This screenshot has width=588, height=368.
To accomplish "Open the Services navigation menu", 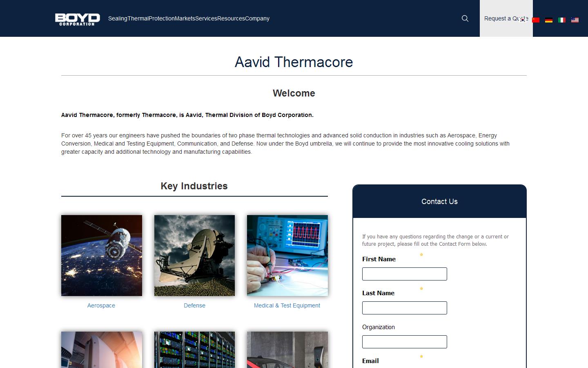I will coord(206,18).
